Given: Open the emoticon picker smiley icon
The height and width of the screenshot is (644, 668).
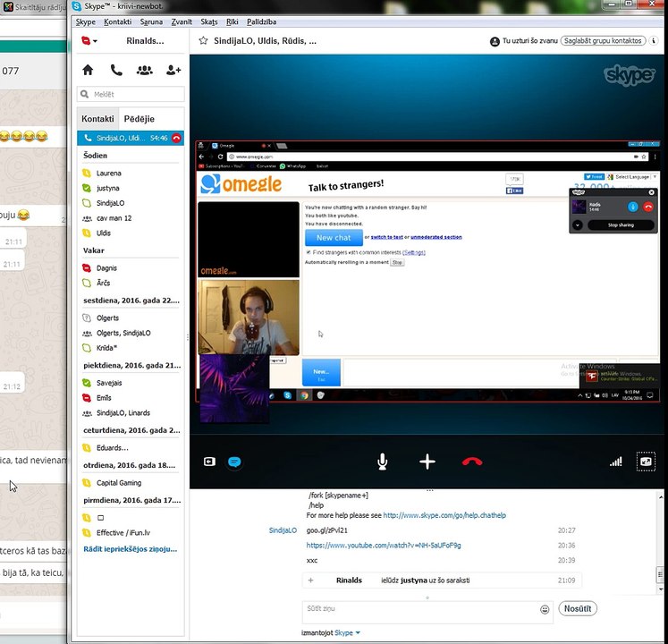Looking at the screenshot, I should pyautogui.click(x=545, y=609).
